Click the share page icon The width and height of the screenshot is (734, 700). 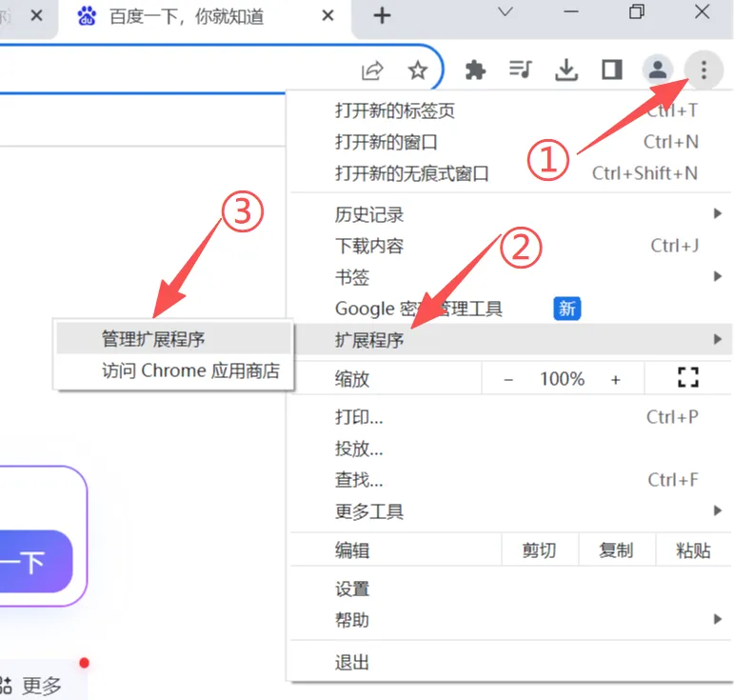(372, 70)
